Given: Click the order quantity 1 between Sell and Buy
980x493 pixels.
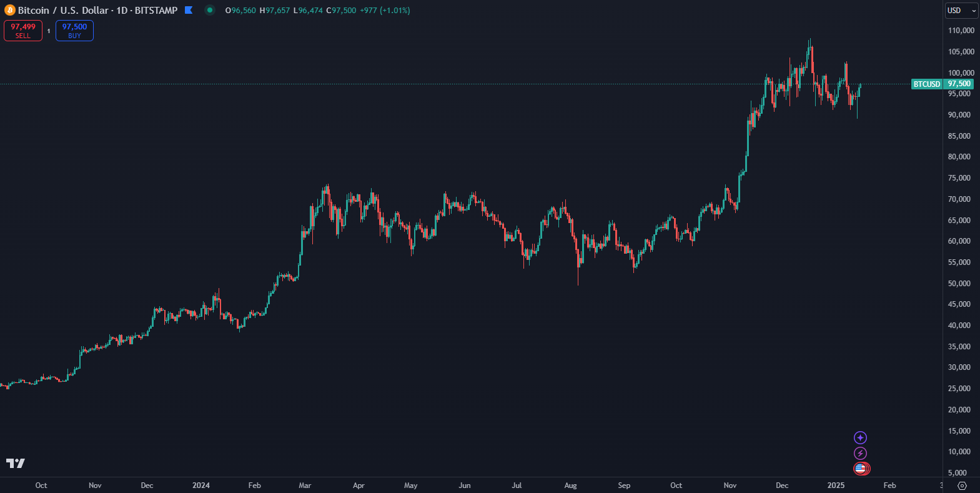Looking at the screenshot, I should pos(49,31).
